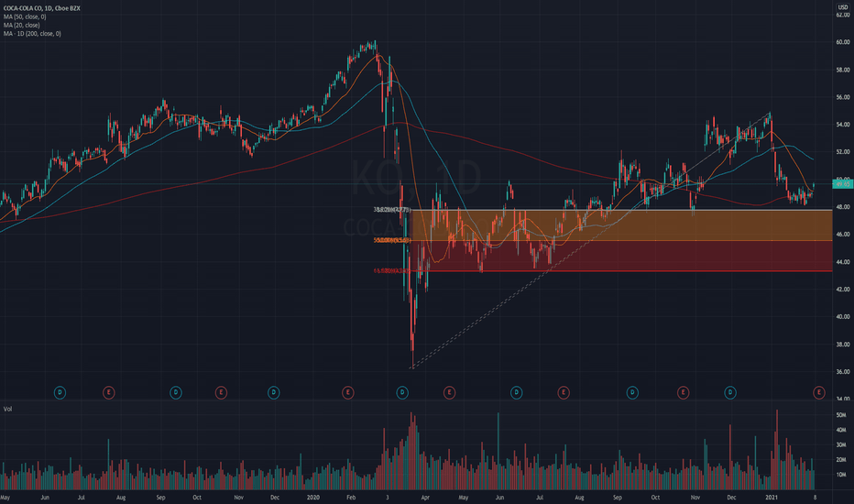Open the earnings marker in late July 2019

(x=109, y=392)
